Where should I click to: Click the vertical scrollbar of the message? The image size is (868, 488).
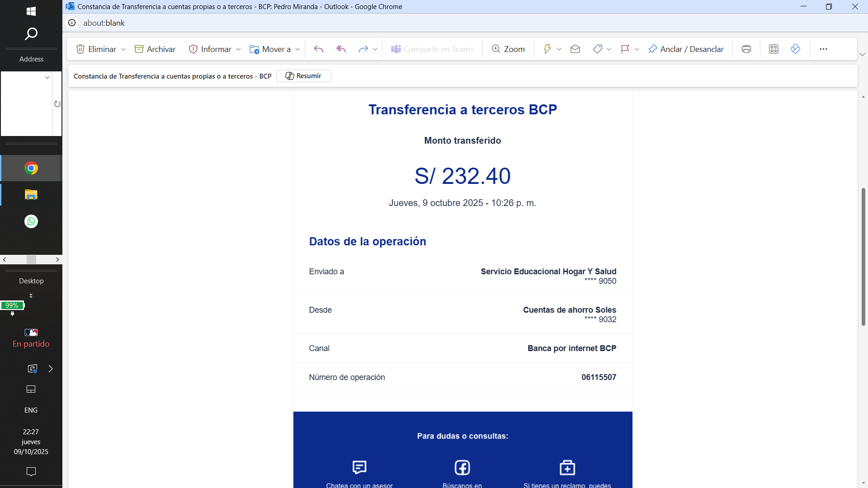[x=863, y=257]
